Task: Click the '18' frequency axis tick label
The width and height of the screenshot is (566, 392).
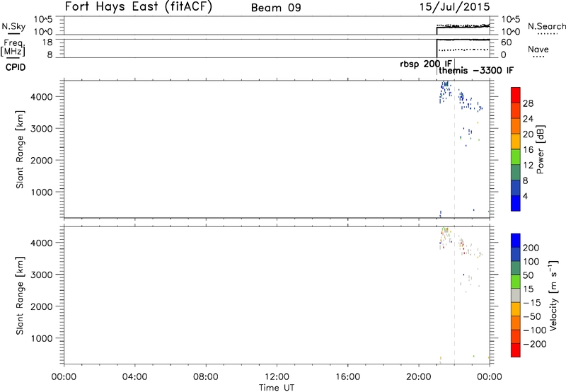Action: tap(48, 42)
